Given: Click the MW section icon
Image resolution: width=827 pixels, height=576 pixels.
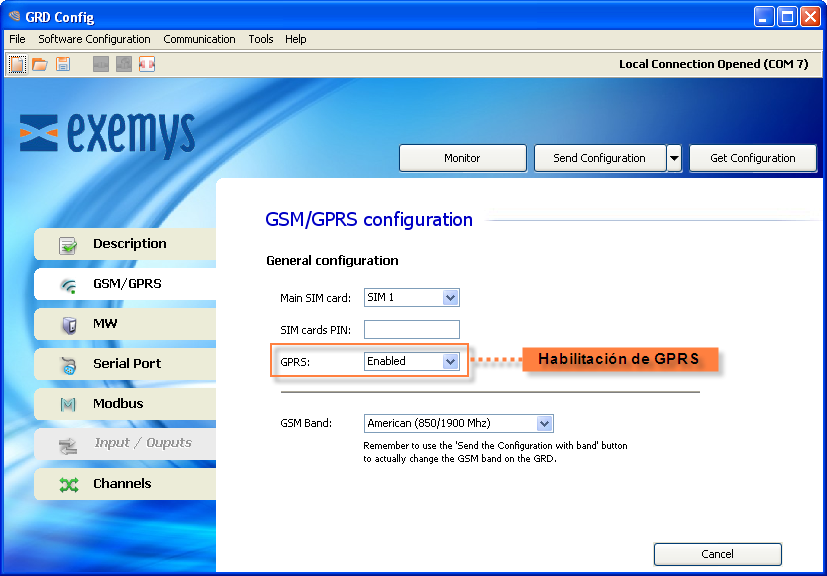Looking at the screenshot, I should pyautogui.click(x=68, y=325).
